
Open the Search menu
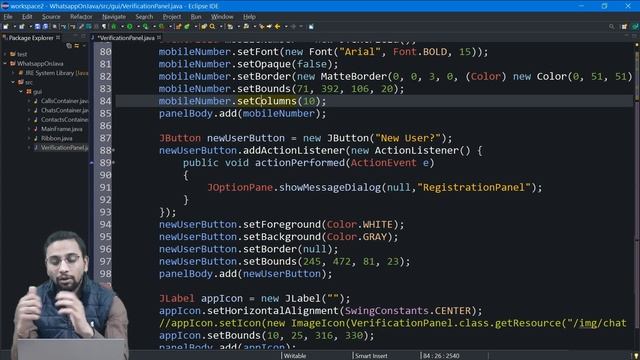click(144, 17)
